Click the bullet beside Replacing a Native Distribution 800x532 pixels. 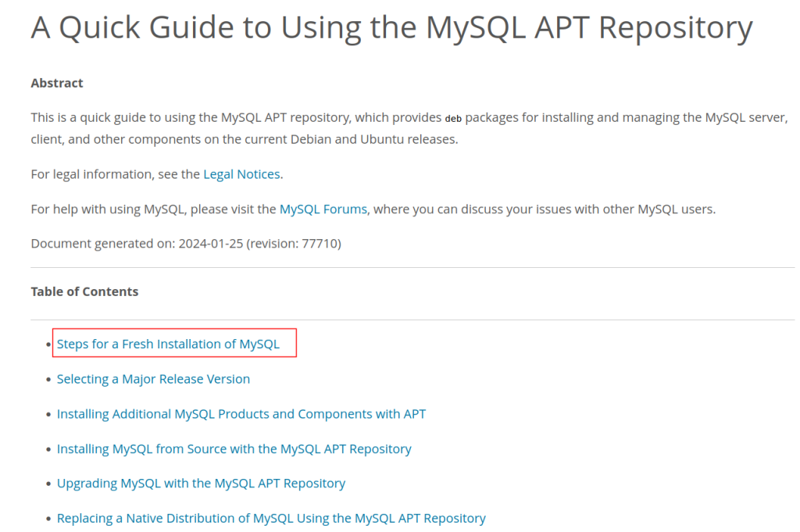[x=48, y=519]
